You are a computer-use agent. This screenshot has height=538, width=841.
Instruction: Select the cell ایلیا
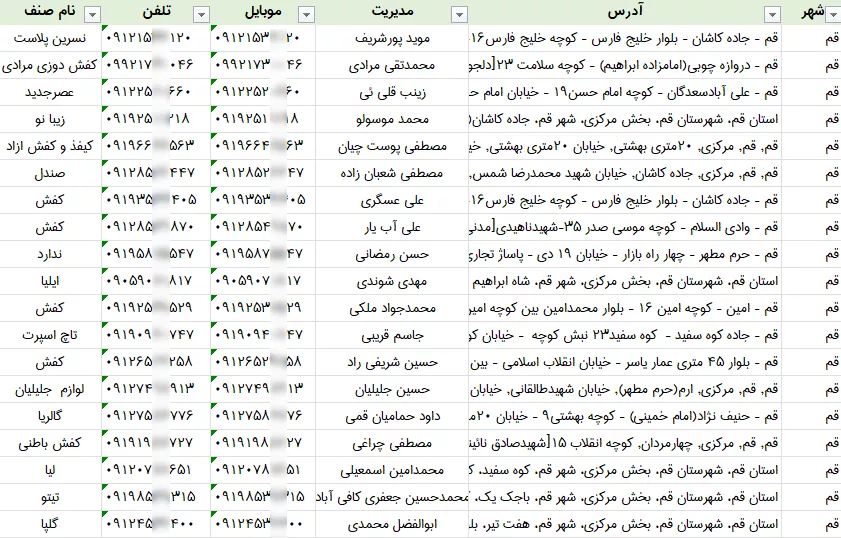click(50, 281)
